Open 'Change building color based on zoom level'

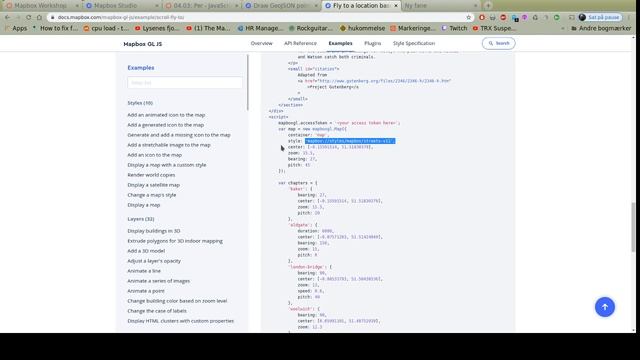[177, 301]
